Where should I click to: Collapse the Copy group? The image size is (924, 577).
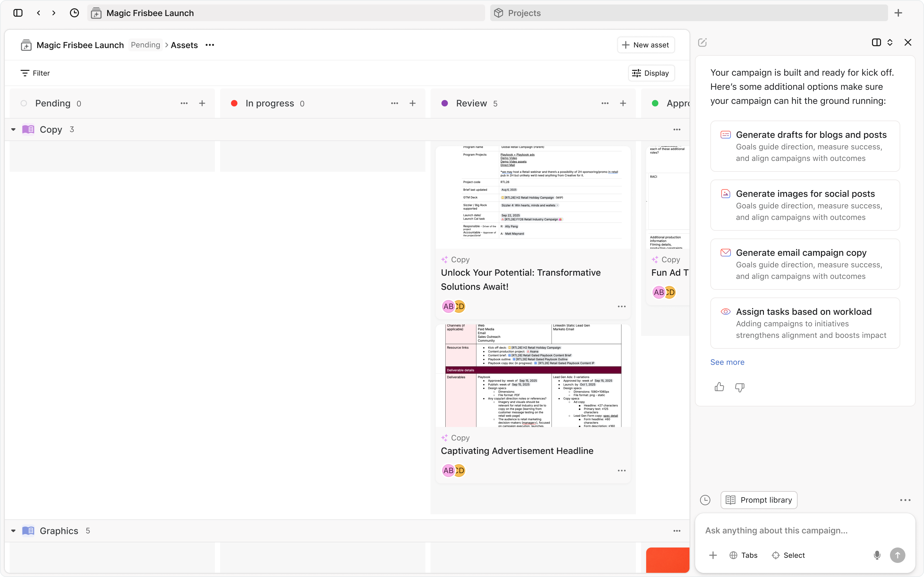coord(13,130)
